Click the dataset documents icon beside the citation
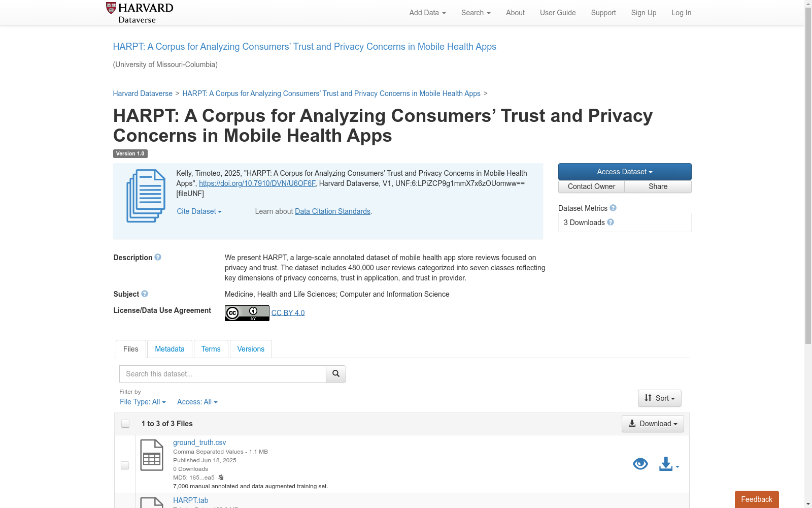This screenshot has height=508, width=812. coord(146,196)
